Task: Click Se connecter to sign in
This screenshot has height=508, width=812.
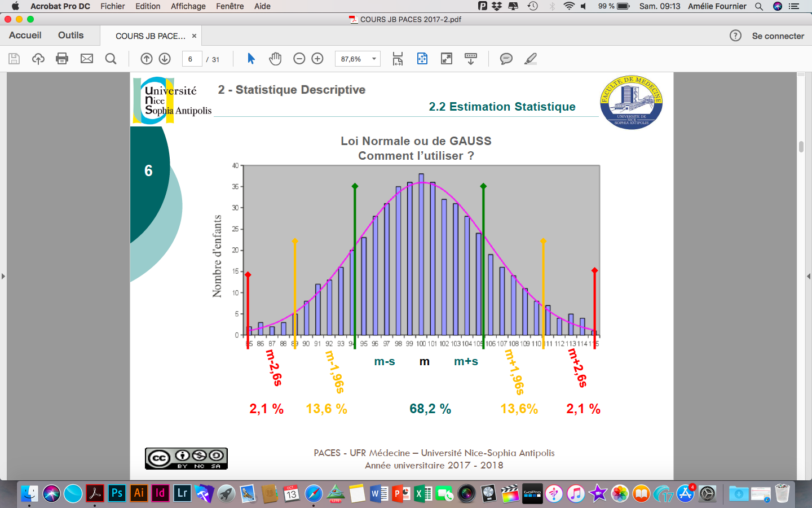Action: point(778,36)
